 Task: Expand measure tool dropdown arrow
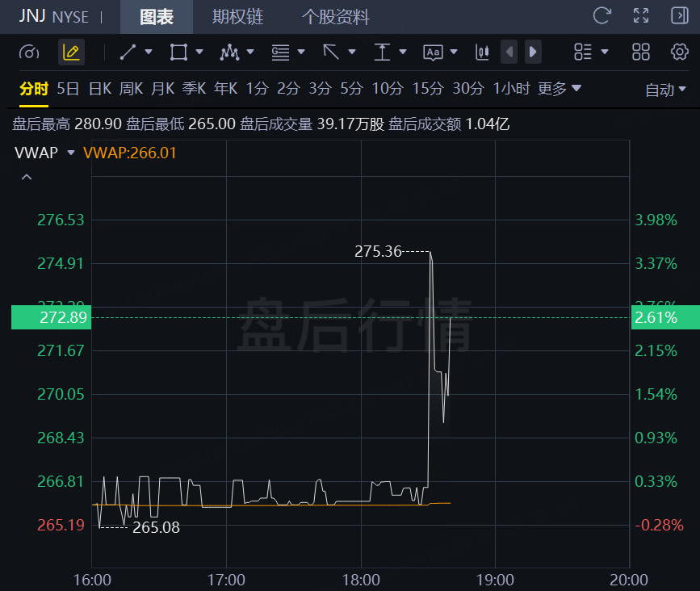point(403,52)
